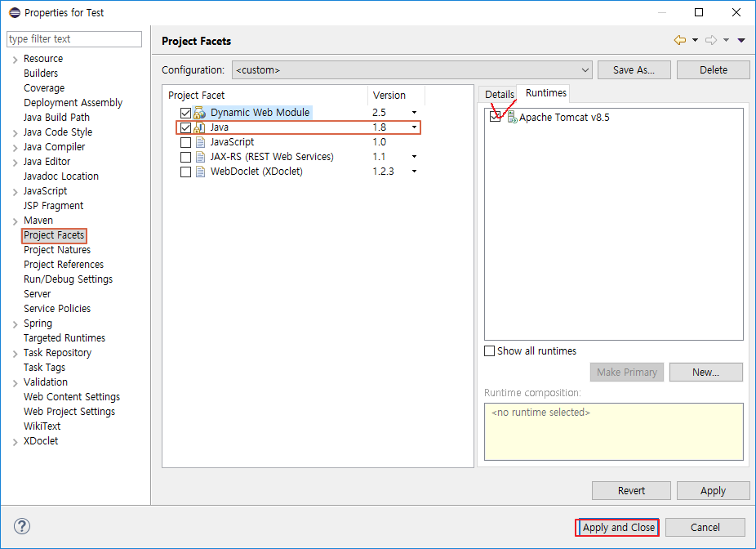The width and height of the screenshot is (756, 549).
Task: Select Project Facets in the tree
Action: click(54, 235)
